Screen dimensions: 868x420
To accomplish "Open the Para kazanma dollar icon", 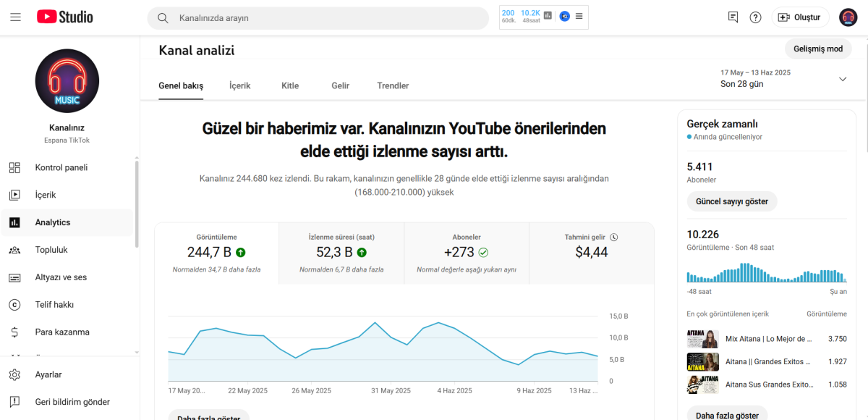I will click(x=14, y=333).
